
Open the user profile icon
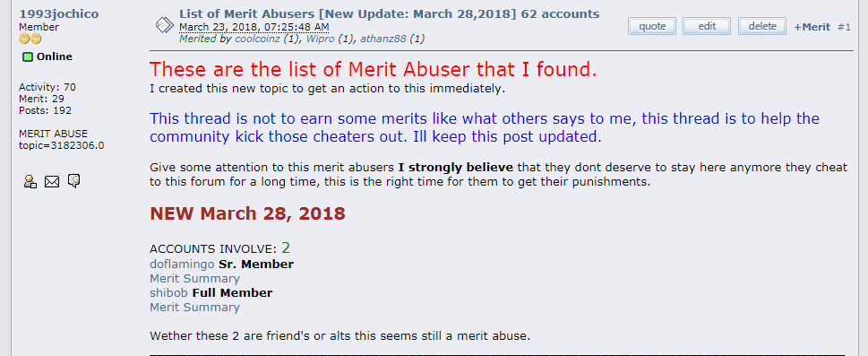(30, 181)
